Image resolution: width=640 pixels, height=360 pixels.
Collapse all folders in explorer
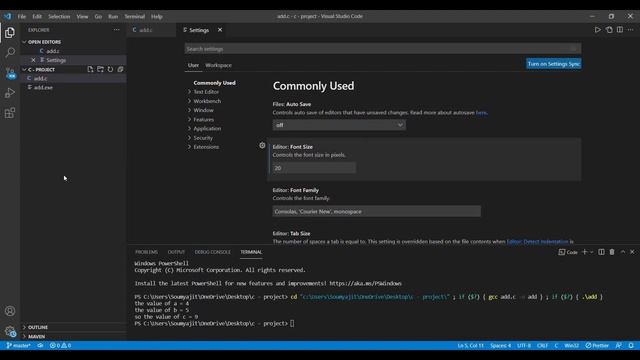[x=120, y=69]
